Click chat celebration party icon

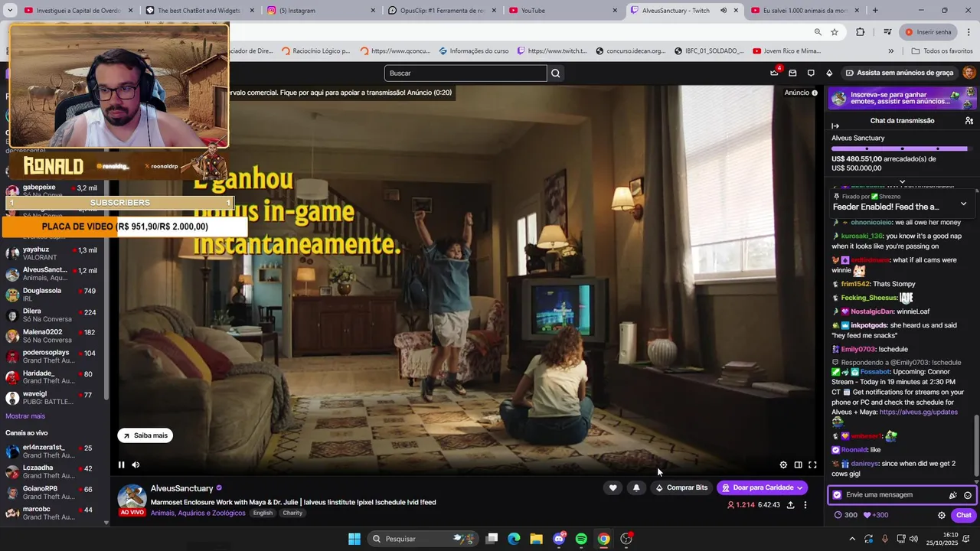coord(953,495)
